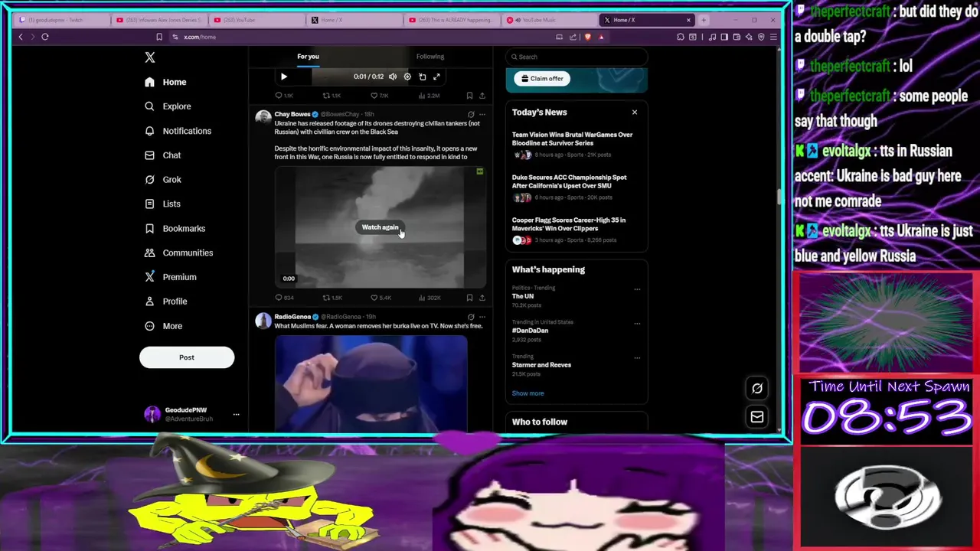Open Lists in the X sidebar
The width and height of the screenshot is (980, 551).
[x=162, y=204]
